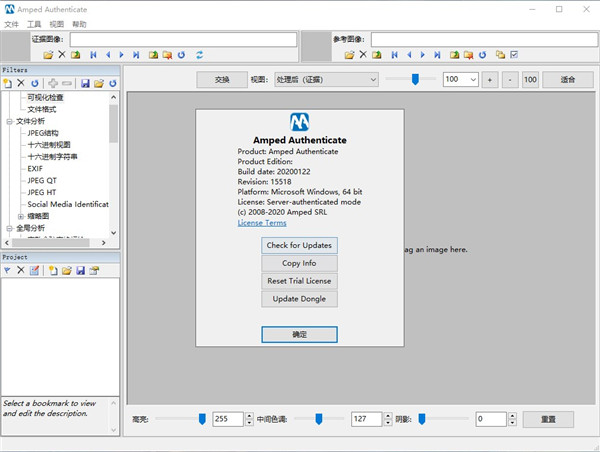Export project with box-and-arrow icon
This screenshot has width=600, height=452.
94,271
